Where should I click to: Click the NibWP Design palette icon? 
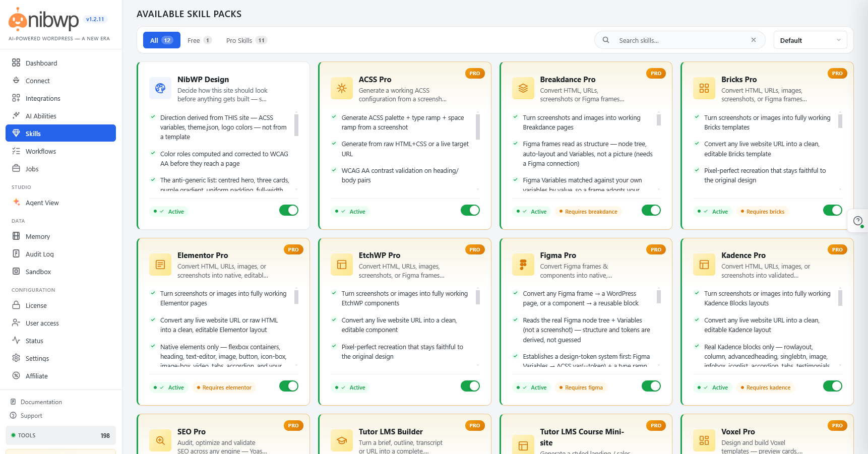160,89
